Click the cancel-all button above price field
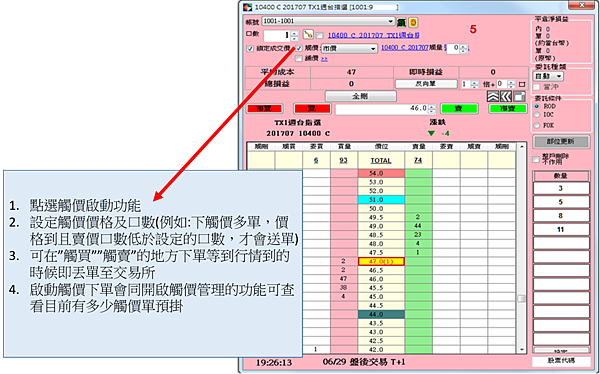 [x=360, y=96]
